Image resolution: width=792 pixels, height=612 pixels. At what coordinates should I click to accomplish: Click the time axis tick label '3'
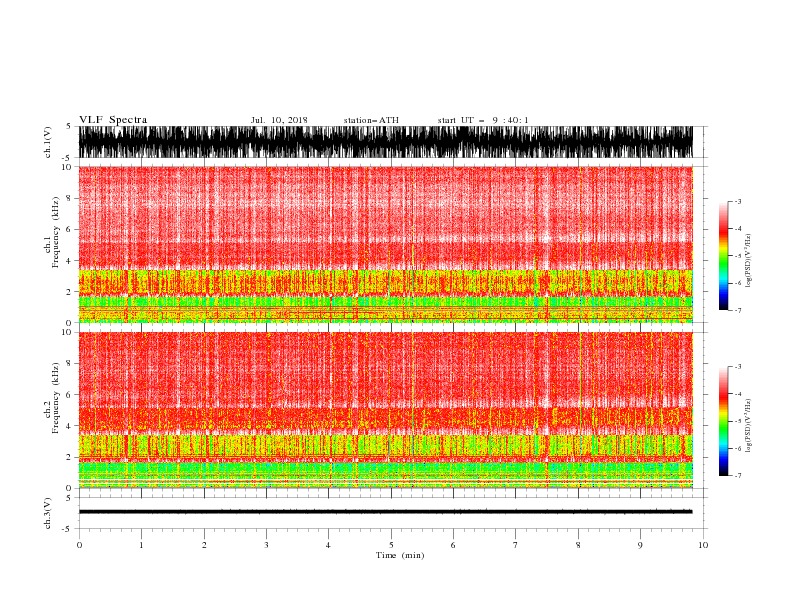tap(266, 545)
